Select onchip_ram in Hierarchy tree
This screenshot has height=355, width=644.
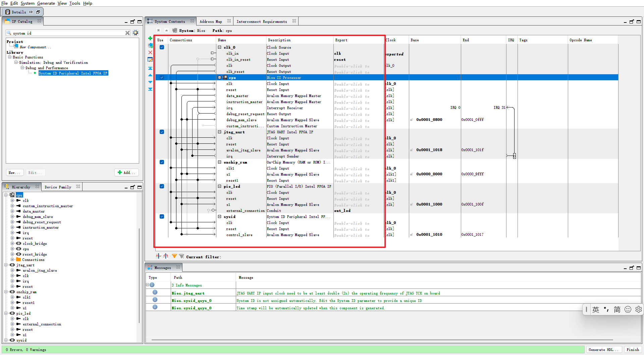[x=26, y=292]
